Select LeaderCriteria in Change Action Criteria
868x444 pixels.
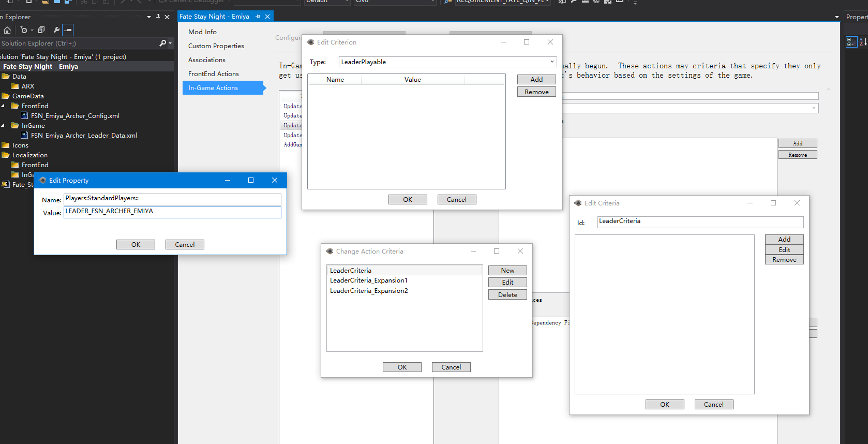point(405,271)
